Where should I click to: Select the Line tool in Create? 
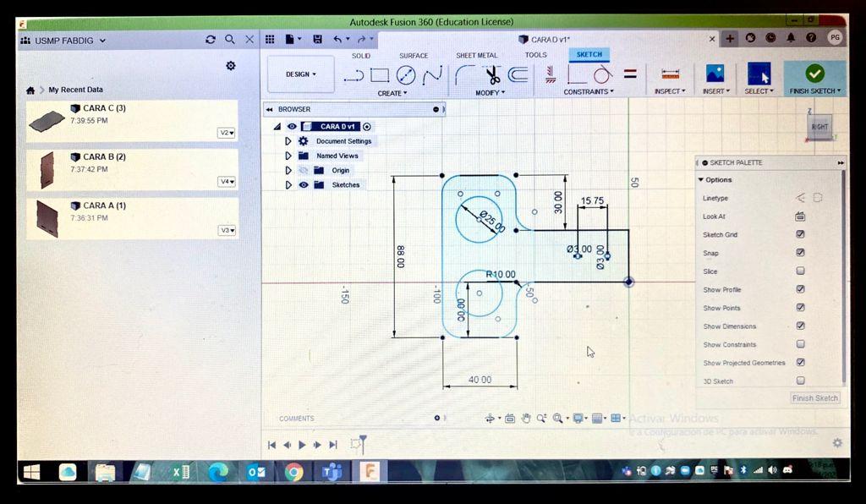[x=354, y=75]
